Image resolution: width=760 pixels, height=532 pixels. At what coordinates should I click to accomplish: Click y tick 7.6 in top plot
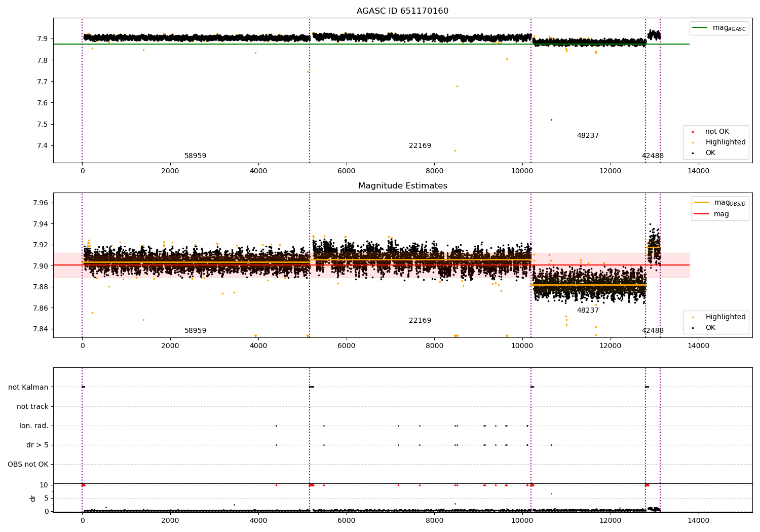(x=42, y=103)
